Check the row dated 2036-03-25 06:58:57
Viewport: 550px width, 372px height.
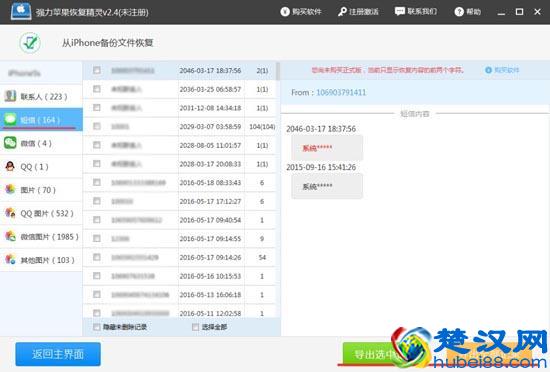(x=97, y=89)
